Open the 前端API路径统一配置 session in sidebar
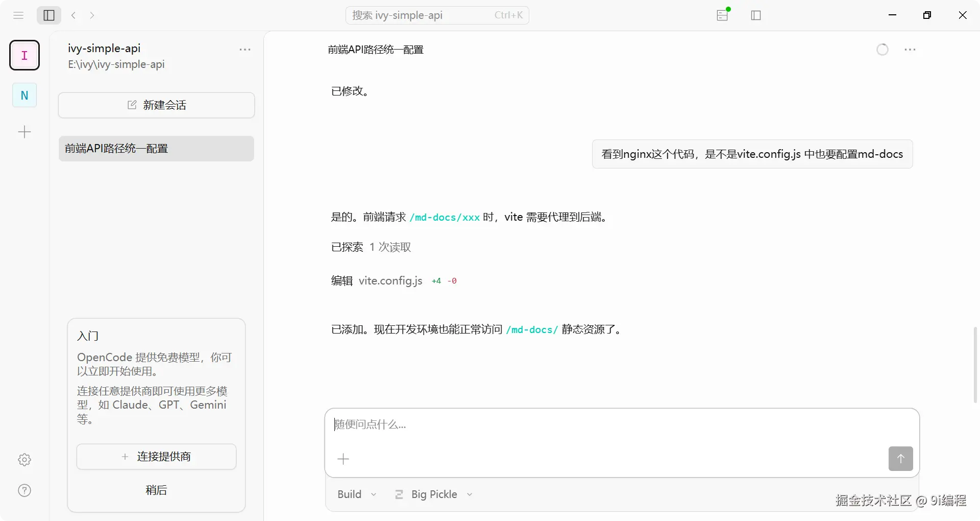This screenshot has width=980, height=521. pos(156,149)
